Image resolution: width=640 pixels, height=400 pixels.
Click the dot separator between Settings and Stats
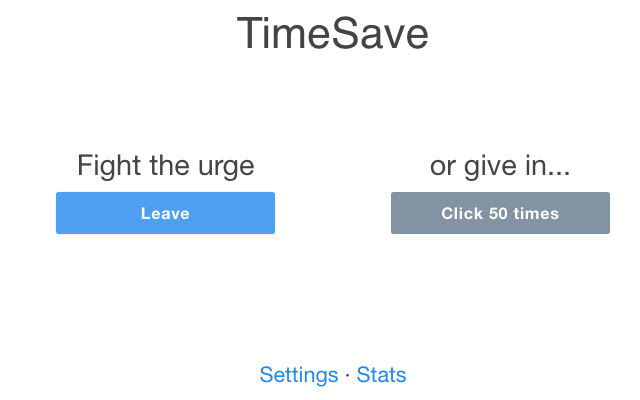[347, 376]
